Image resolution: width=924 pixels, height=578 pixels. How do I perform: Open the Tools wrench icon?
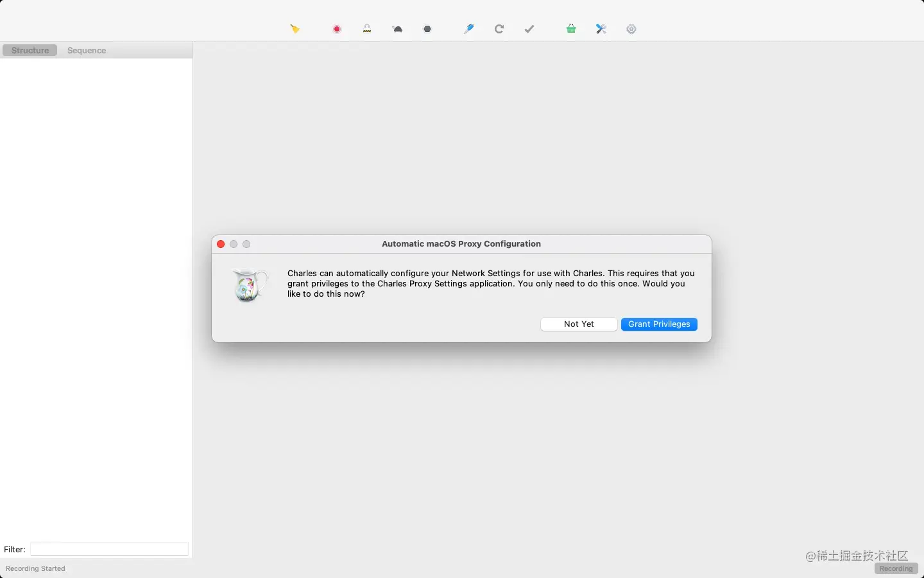pos(601,29)
